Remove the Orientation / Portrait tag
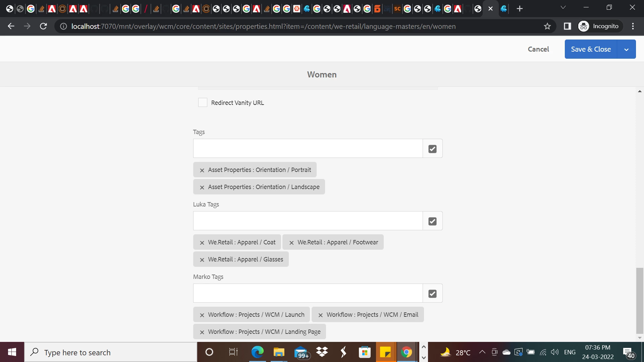 (202, 170)
